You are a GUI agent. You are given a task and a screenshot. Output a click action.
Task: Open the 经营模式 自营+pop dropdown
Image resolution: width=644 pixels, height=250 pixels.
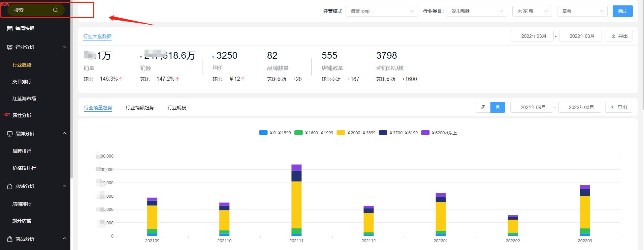pos(381,11)
